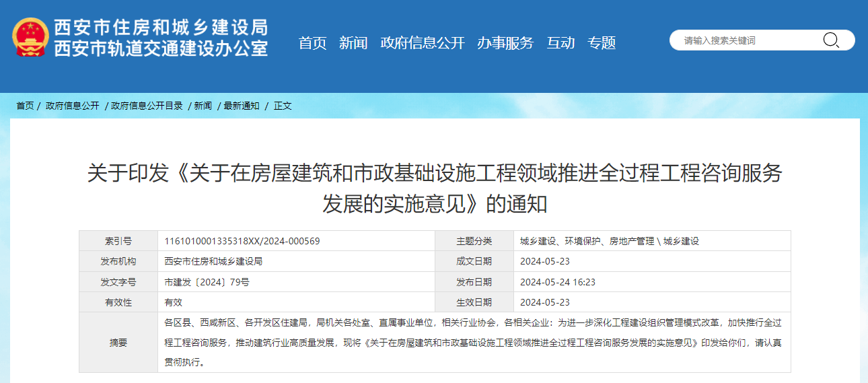This screenshot has height=383, width=868.
Task: Click the 西安市住房和城乡建设局 site title
Action: point(160,27)
